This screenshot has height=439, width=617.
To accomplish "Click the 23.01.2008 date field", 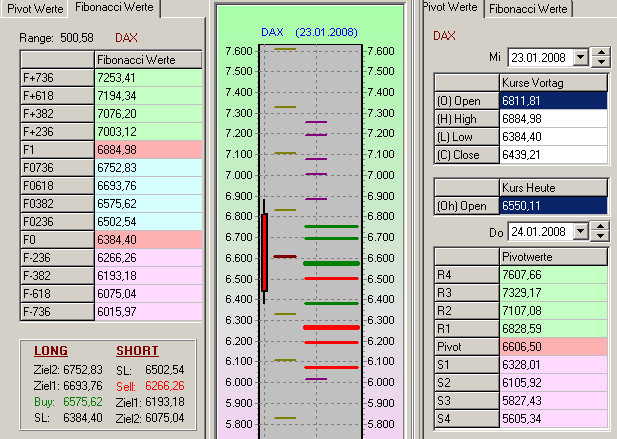I will point(540,57).
